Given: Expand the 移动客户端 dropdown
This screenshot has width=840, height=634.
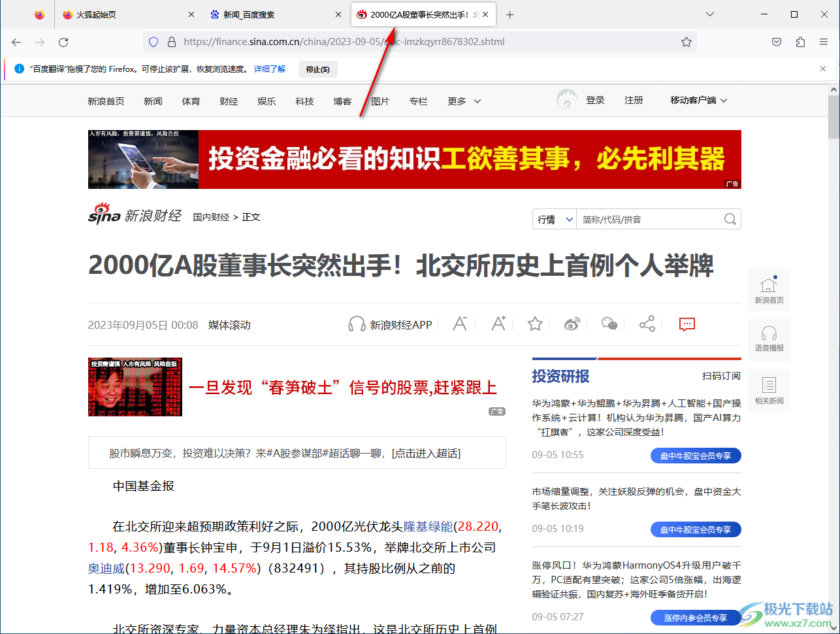Looking at the screenshot, I should coord(699,100).
